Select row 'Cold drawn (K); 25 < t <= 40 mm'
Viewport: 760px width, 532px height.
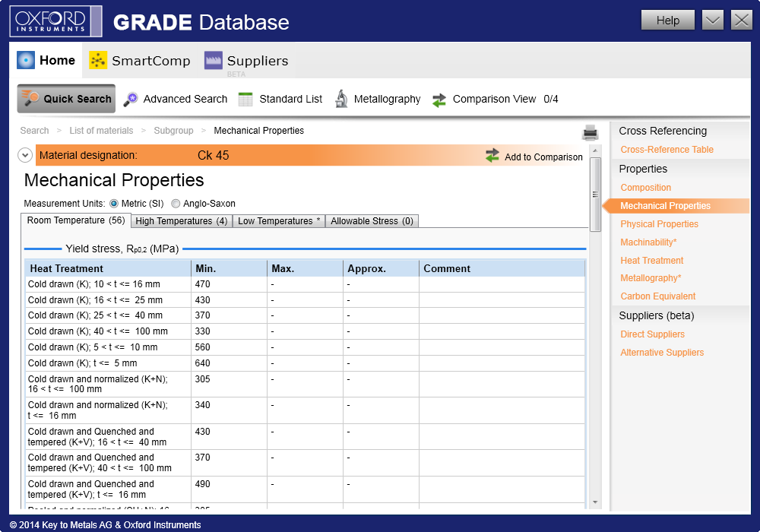305,315
